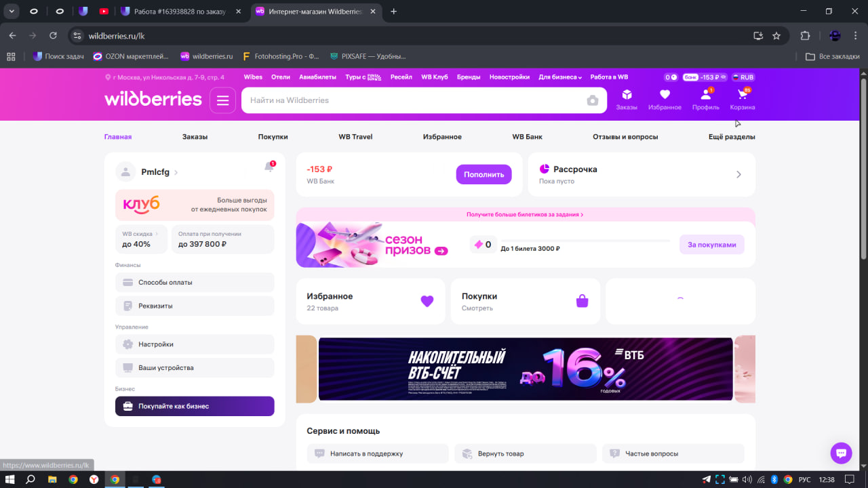Open File Explorer from the taskbar

(52, 479)
